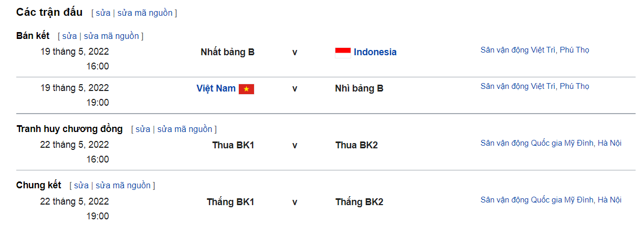644x233 pixels.
Task: Click "sửa mã nguồn" beside Các trận đấu
Action: tap(145, 13)
